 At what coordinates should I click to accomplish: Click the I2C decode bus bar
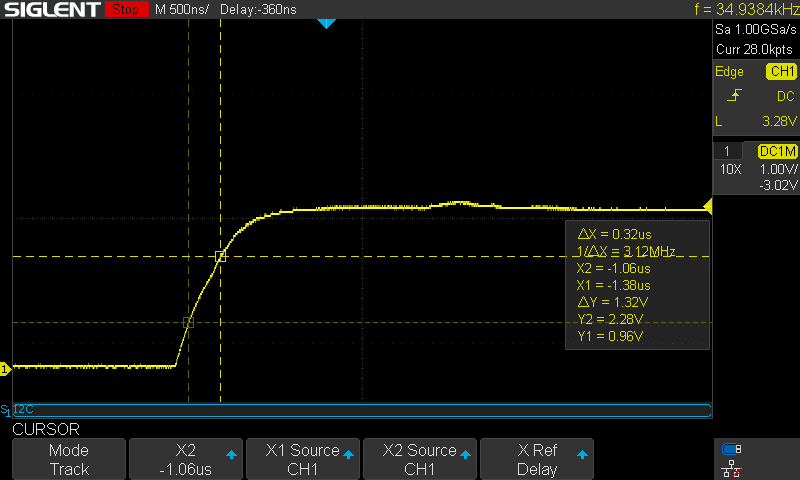coord(362,410)
